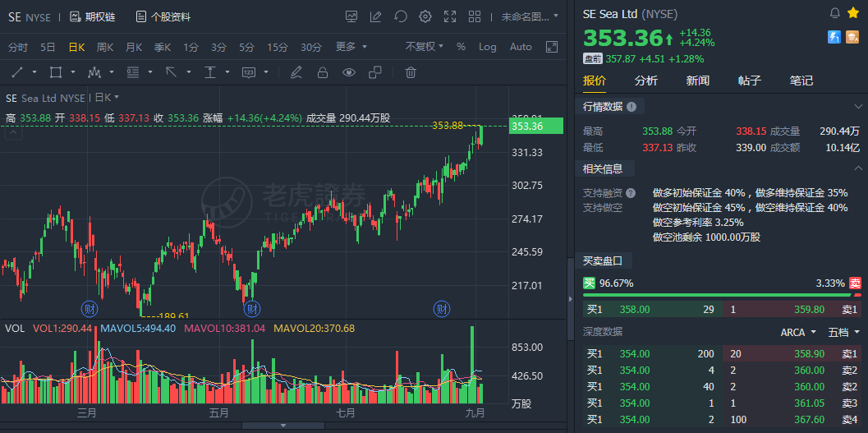
Task: Switch to the 新闻 tab
Action: pyautogui.click(x=697, y=81)
